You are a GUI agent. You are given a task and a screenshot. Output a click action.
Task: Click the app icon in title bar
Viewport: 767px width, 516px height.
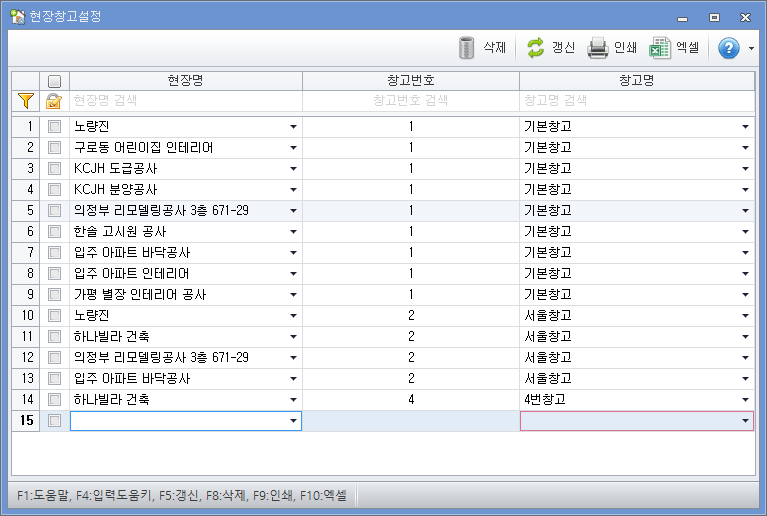(x=17, y=17)
